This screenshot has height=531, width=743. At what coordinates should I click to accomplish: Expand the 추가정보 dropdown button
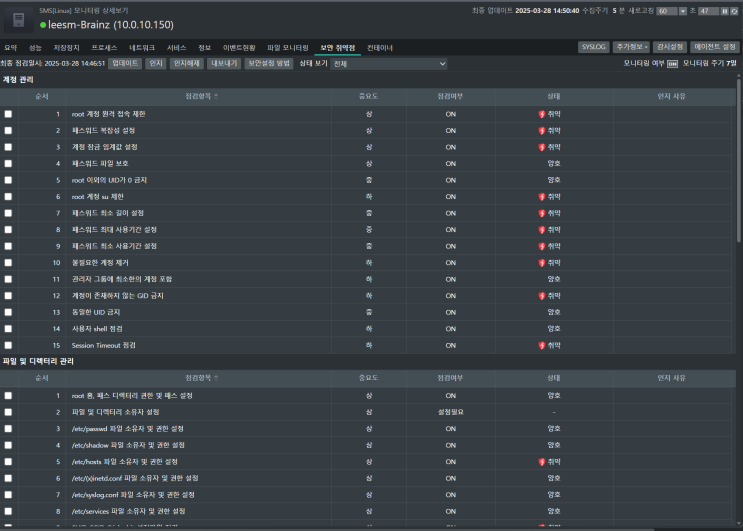pos(632,47)
